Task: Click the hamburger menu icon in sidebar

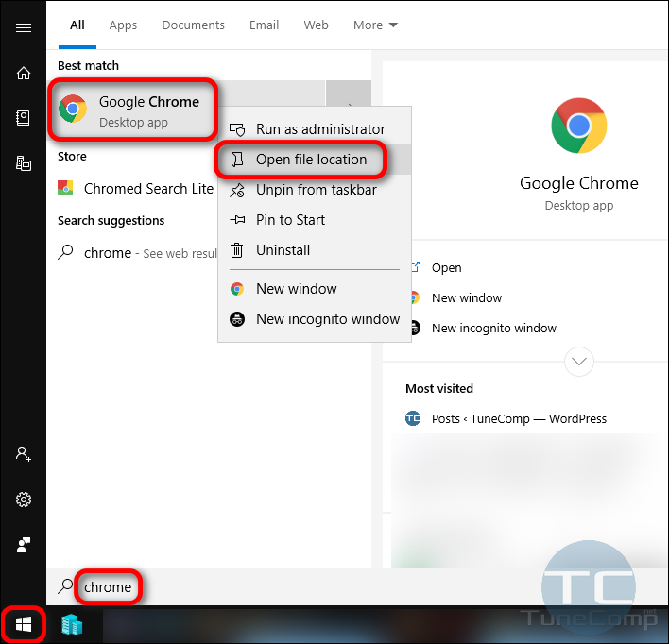Action: point(24,27)
